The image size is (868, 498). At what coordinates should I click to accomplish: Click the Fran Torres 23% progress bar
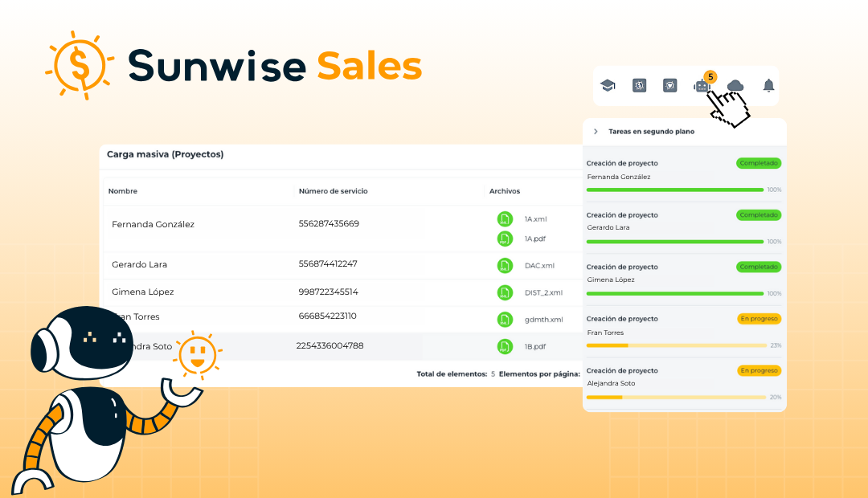click(x=677, y=345)
